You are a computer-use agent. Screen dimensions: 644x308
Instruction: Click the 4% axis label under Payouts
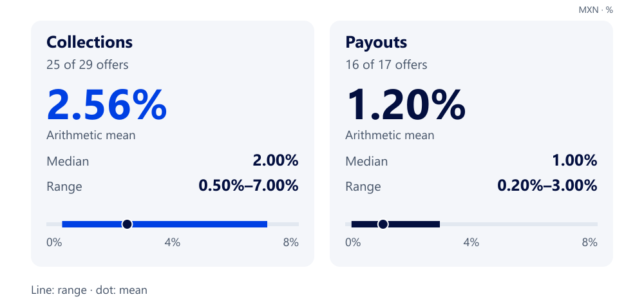471,243
